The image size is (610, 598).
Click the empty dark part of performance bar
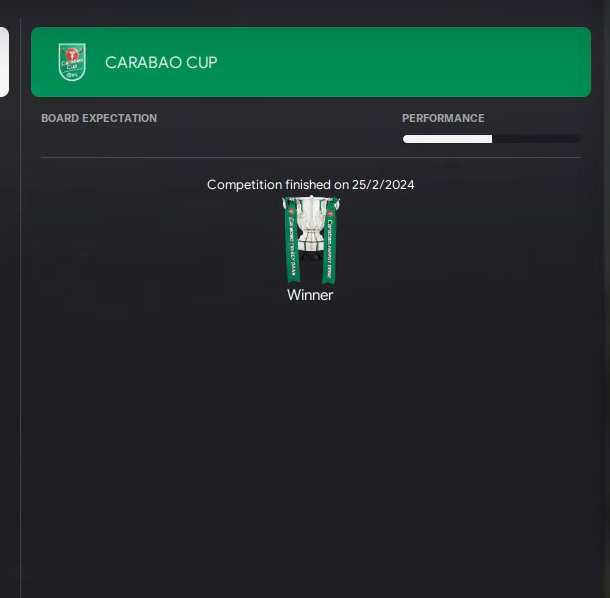coord(536,139)
